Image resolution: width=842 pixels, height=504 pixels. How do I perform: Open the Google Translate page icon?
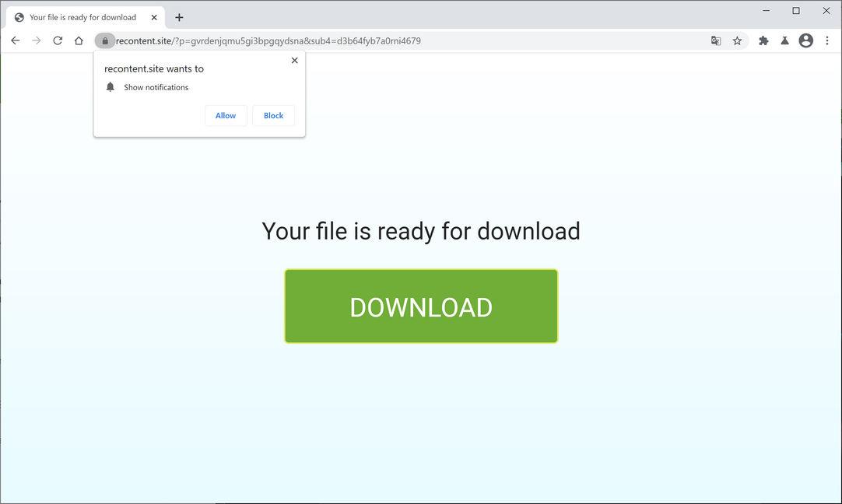tap(715, 40)
